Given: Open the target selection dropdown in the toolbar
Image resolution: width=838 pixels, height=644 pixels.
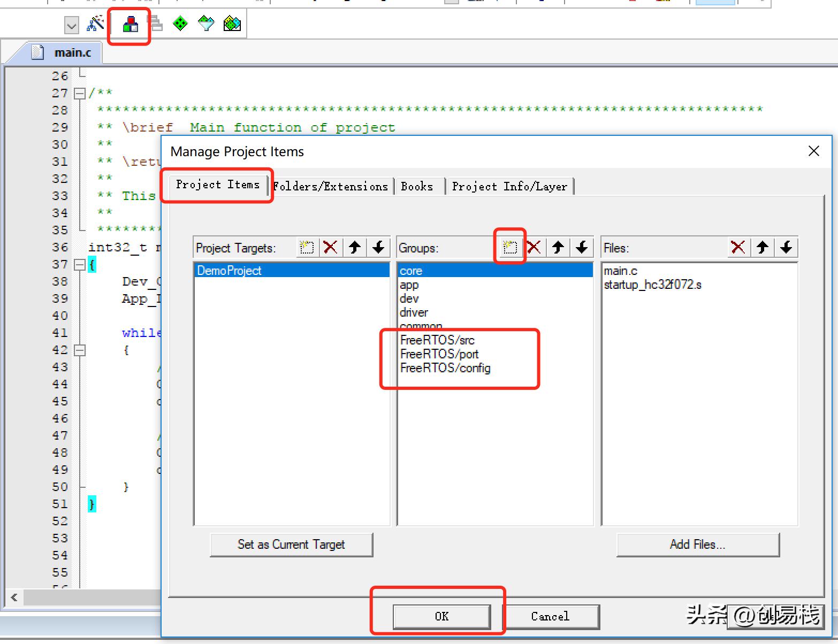Looking at the screenshot, I should click(x=71, y=25).
